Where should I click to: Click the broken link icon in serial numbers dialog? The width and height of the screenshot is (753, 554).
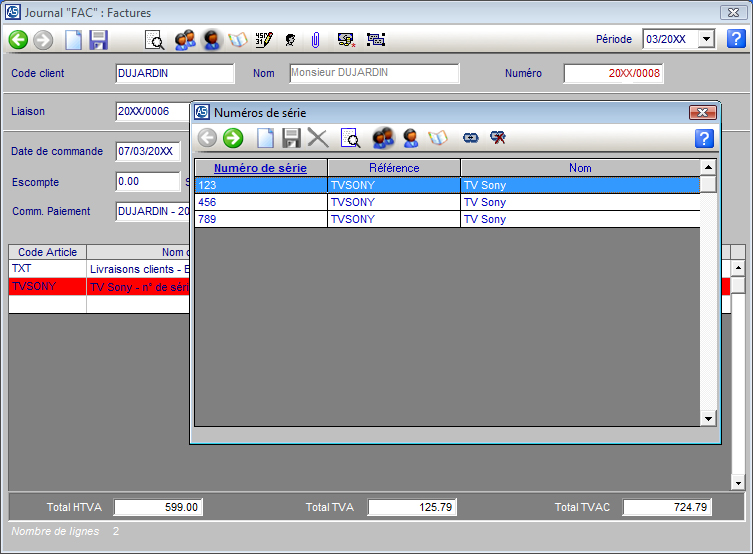498,138
